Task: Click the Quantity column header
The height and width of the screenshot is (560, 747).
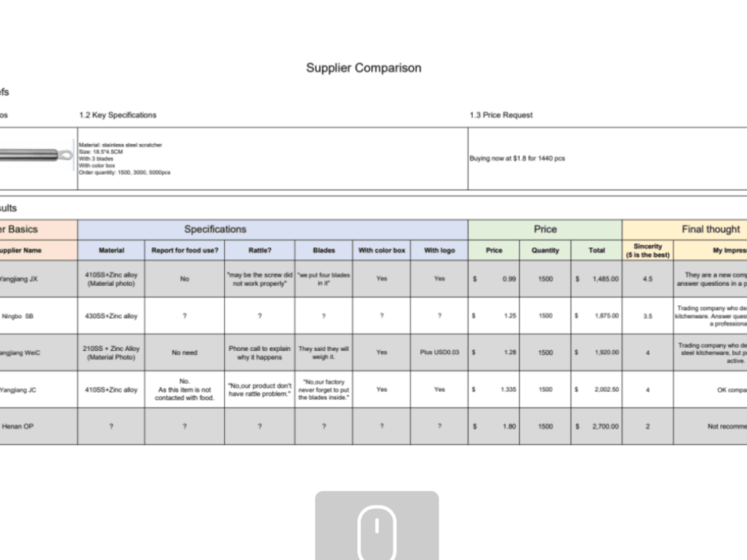Action: point(545,250)
